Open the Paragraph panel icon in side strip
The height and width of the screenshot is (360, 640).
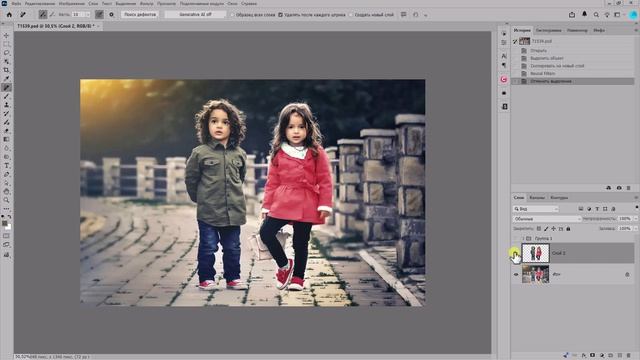pyautogui.click(x=504, y=65)
